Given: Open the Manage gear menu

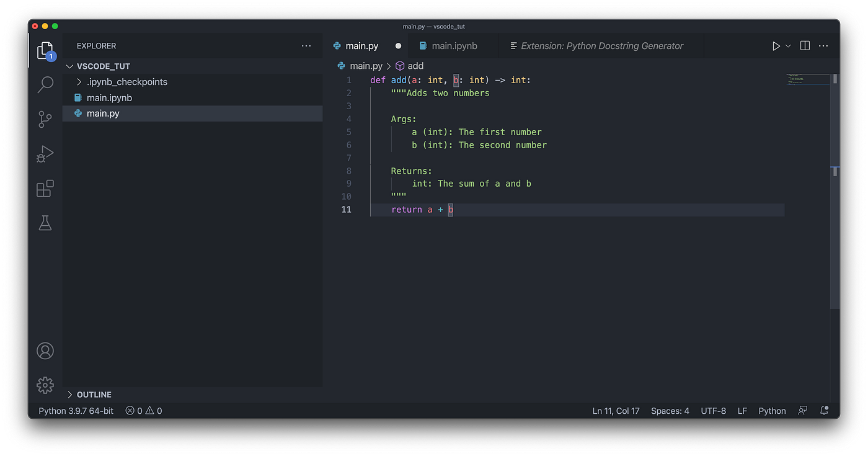Looking at the screenshot, I should coord(45,385).
